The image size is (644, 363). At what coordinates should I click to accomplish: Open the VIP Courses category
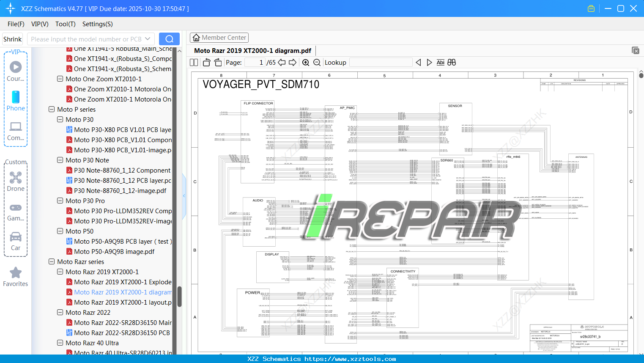[x=16, y=71]
